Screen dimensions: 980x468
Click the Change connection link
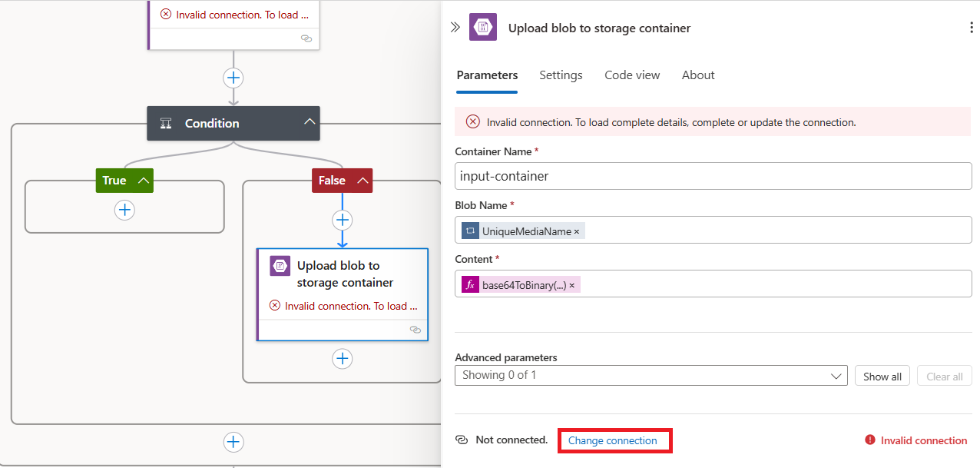pos(613,441)
